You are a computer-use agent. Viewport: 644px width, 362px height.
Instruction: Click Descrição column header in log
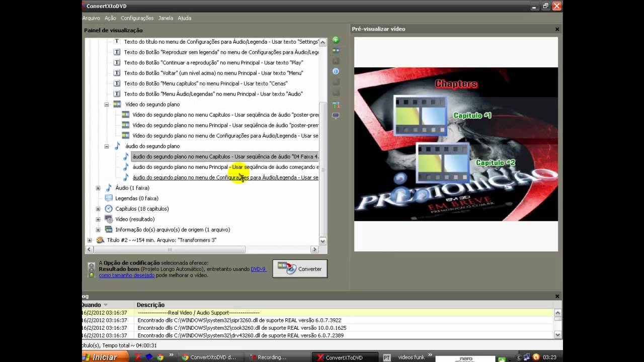click(150, 305)
